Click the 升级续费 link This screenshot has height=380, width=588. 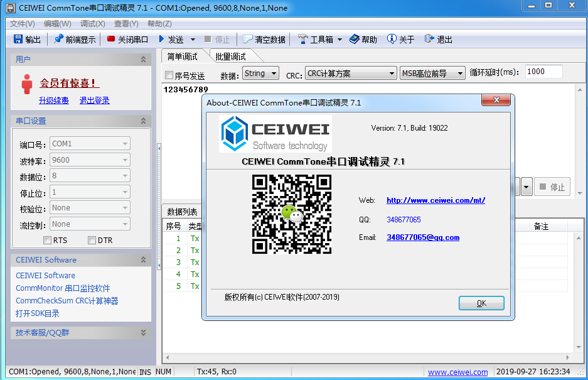(x=54, y=100)
